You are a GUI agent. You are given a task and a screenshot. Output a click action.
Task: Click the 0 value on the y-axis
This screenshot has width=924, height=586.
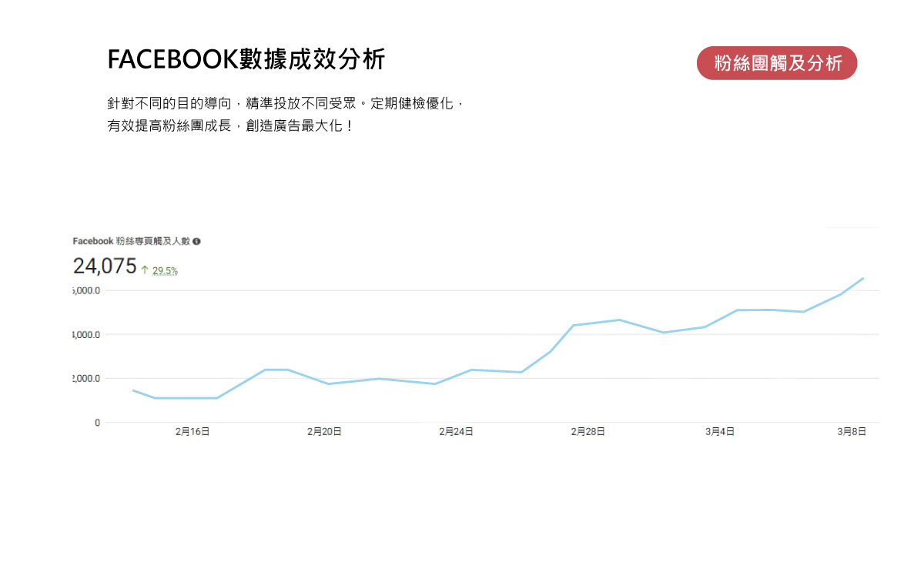(x=97, y=423)
